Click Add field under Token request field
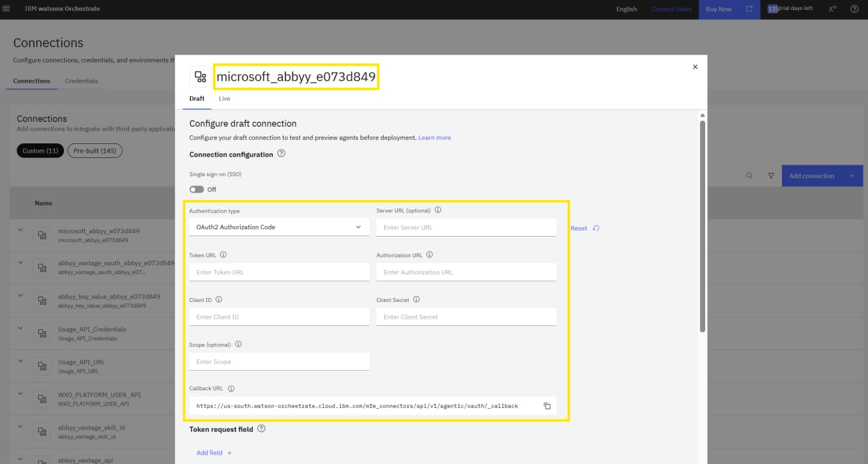 [214, 453]
